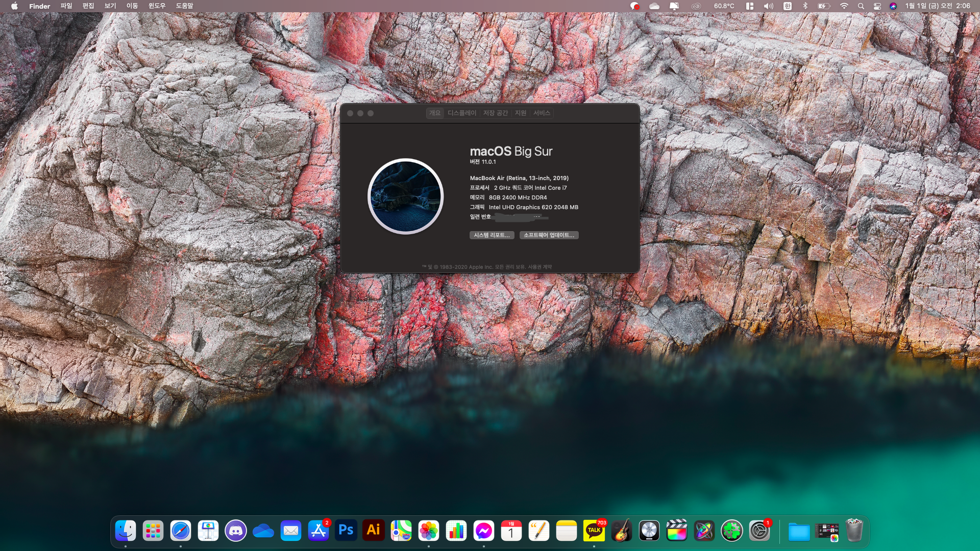Open Photoshop from the Dock
Image resolution: width=980 pixels, height=551 pixels.
point(346,531)
